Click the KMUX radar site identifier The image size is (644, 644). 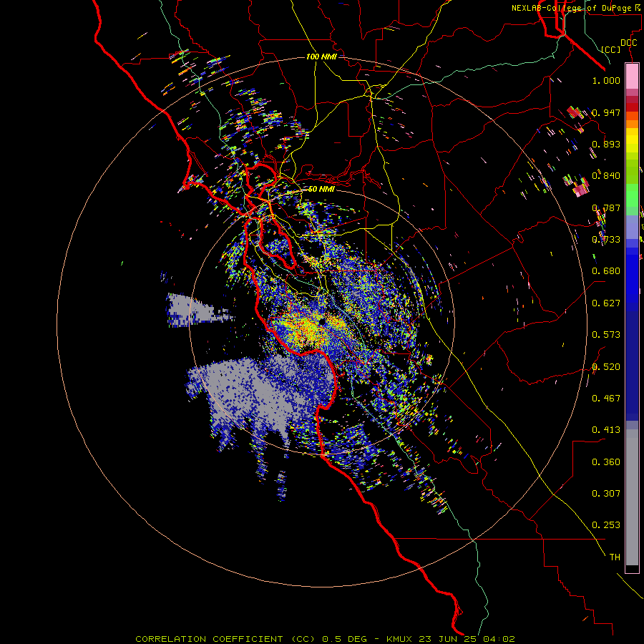(x=401, y=639)
